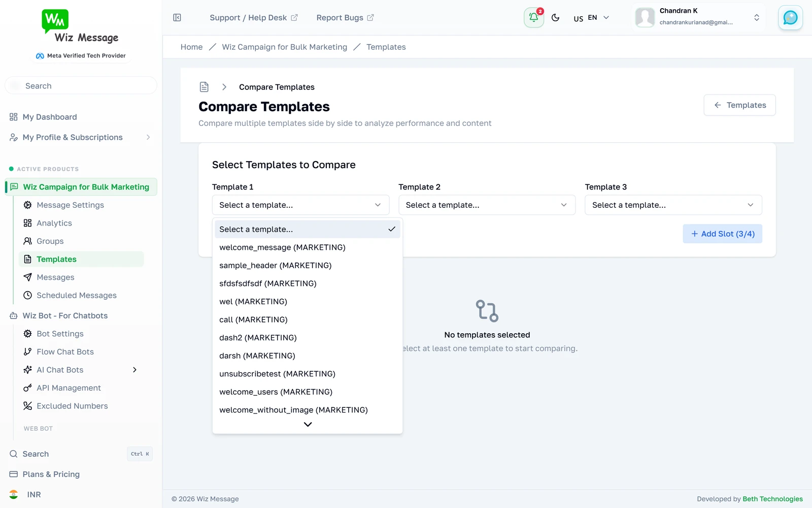Choose welcome_message (MARKETING) option
The image size is (812, 508).
[x=308, y=247]
